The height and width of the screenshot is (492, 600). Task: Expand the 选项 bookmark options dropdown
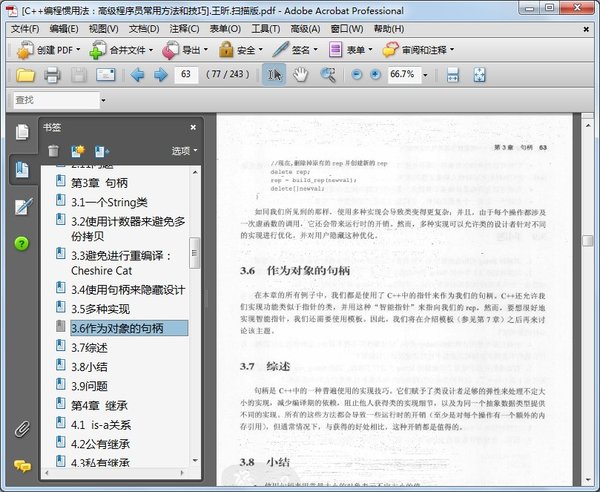tap(184, 151)
